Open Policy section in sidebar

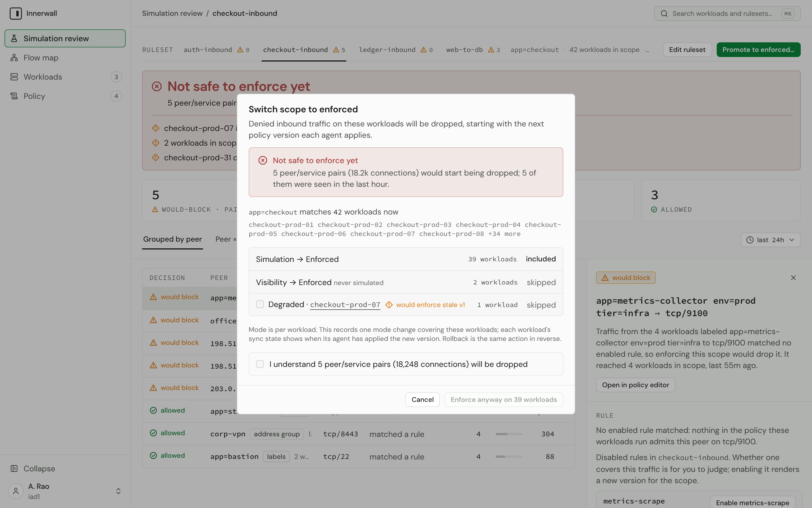(65, 96)
